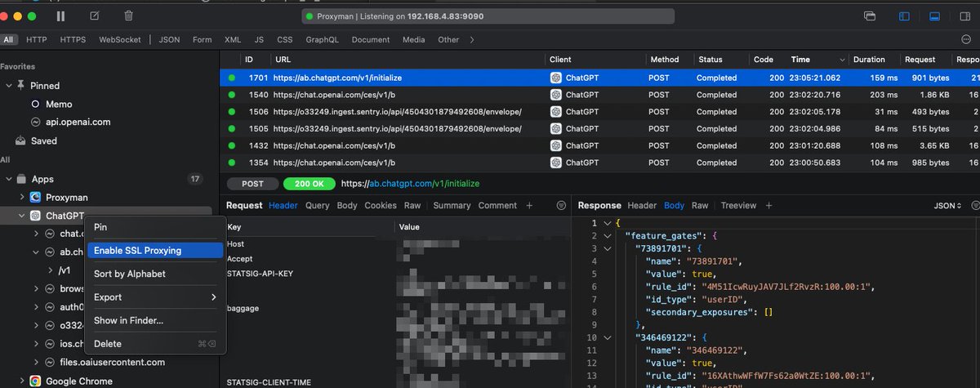This screenshot has width=980, height=388.
Task: Choose Sort by Alphabet in context menu
Action: 155,274
